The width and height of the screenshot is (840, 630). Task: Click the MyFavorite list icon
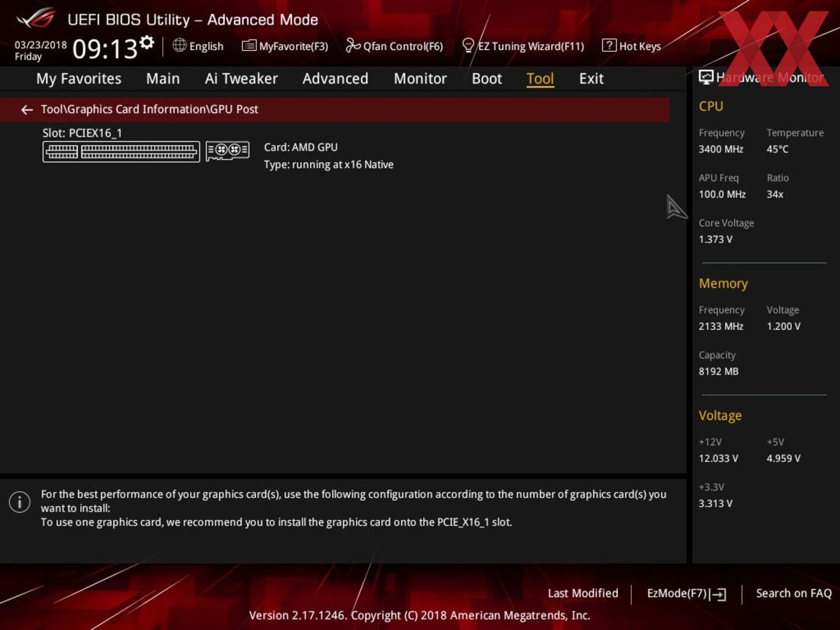[249, 46]
